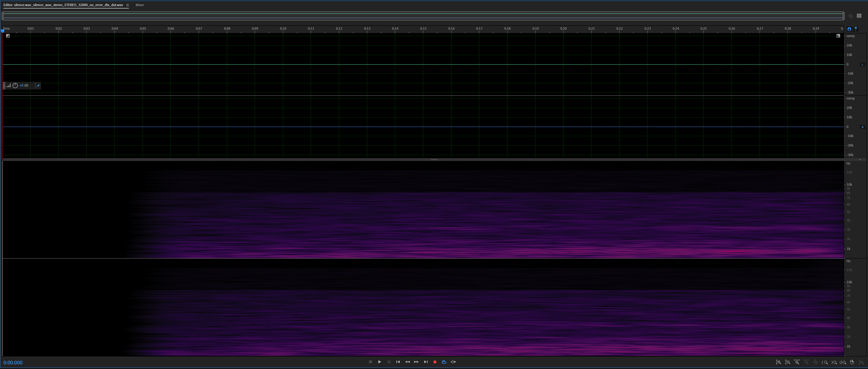Move playhead to previous marker
Screen dimensions: 868x369
click(398, 362)
